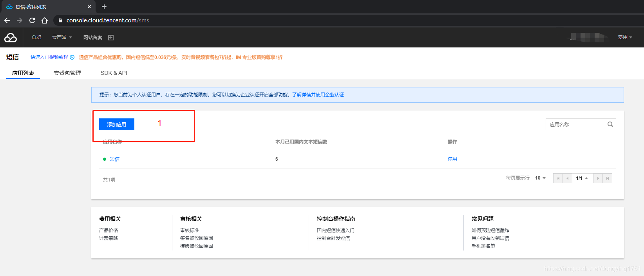This screenshot has height=276, width=644.
Task: Open 网站备案 in top navigation
Action: coord(93,38)
